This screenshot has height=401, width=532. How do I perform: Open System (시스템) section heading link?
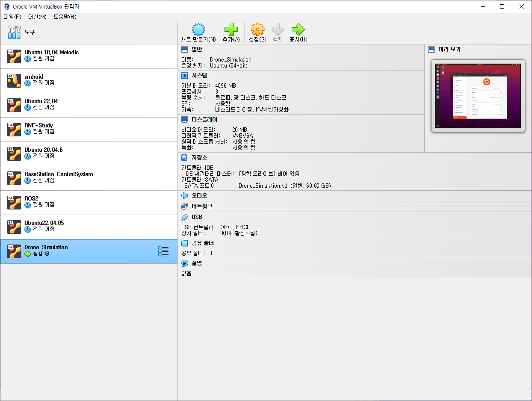pos(199,76)
